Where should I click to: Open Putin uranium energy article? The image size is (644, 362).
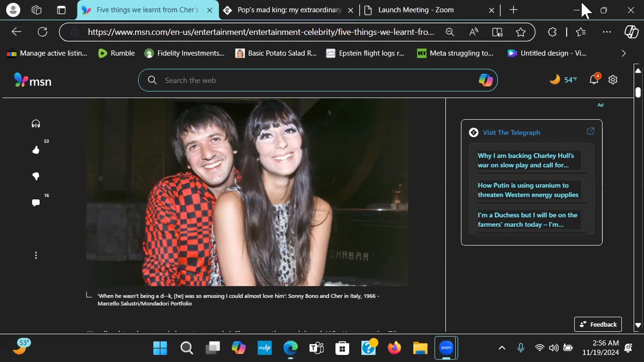pyautogui.click(x=528, y=190)
